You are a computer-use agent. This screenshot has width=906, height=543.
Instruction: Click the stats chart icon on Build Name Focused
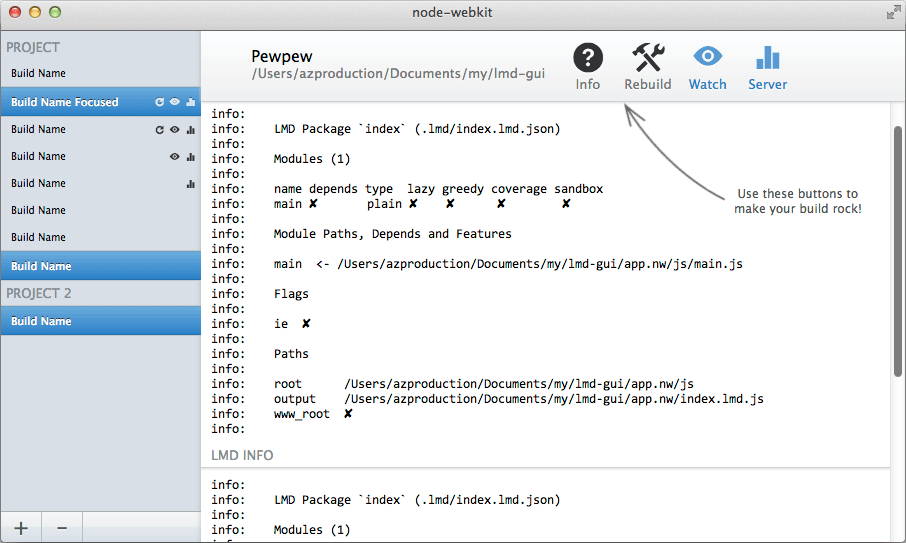tap(190, 102)
